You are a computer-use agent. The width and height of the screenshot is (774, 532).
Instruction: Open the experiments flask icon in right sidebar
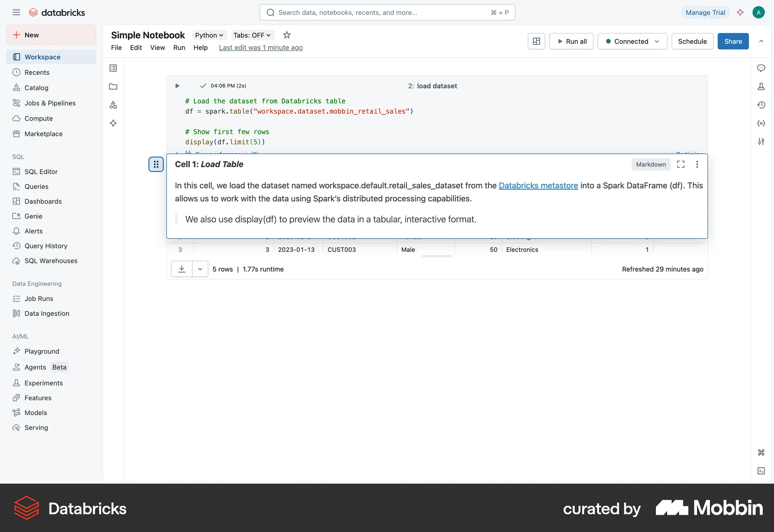762,87
